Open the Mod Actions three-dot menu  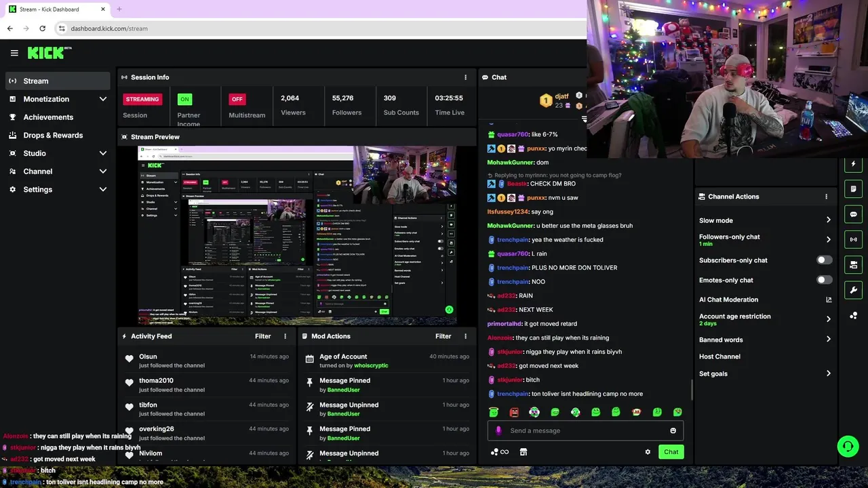(465, 336)
